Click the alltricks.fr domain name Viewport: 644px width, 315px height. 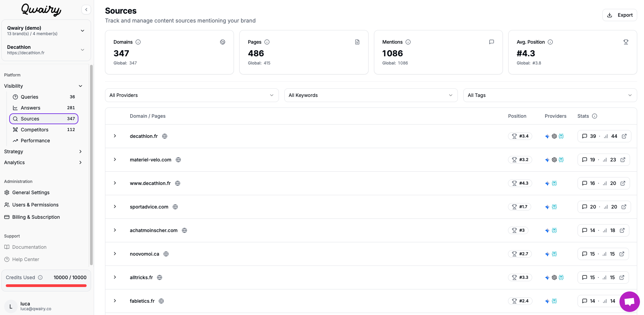tap(141, 277)
